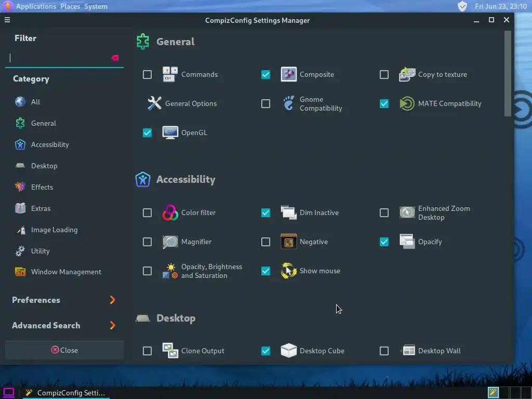
Task: Enable the Commands checkbox
Action: tap(147, 74)
